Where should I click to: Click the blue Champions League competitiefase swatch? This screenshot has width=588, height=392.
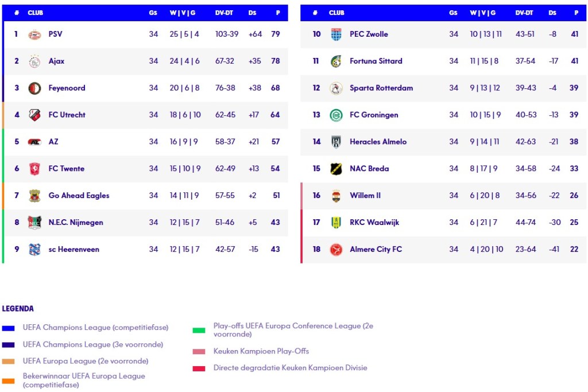tap(8, 328)
